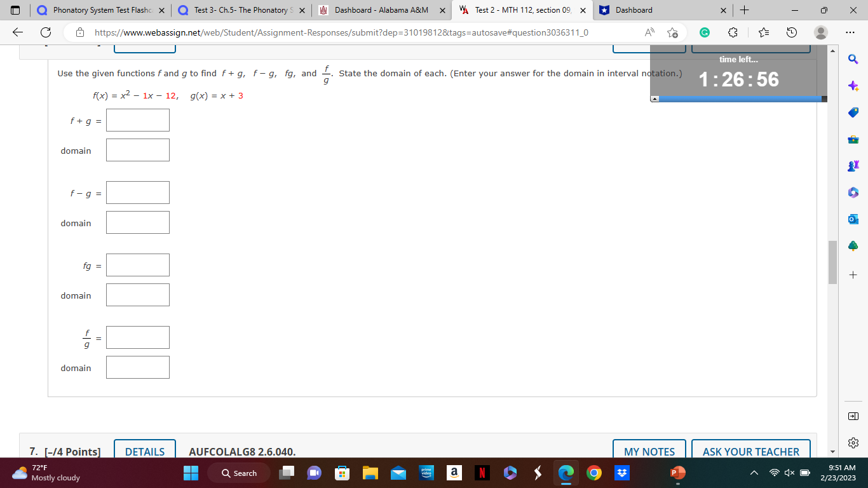Open browser History clock icon
This screenshot has width=868, height=488.
coord(792,32)
